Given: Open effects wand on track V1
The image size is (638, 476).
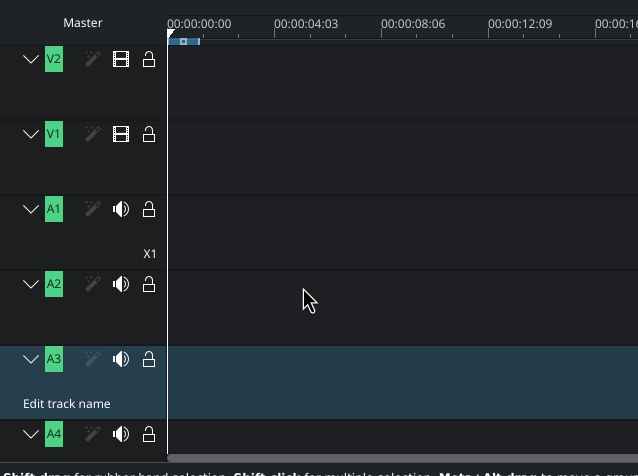Looking at the screenshot, I should coord(92,134).
